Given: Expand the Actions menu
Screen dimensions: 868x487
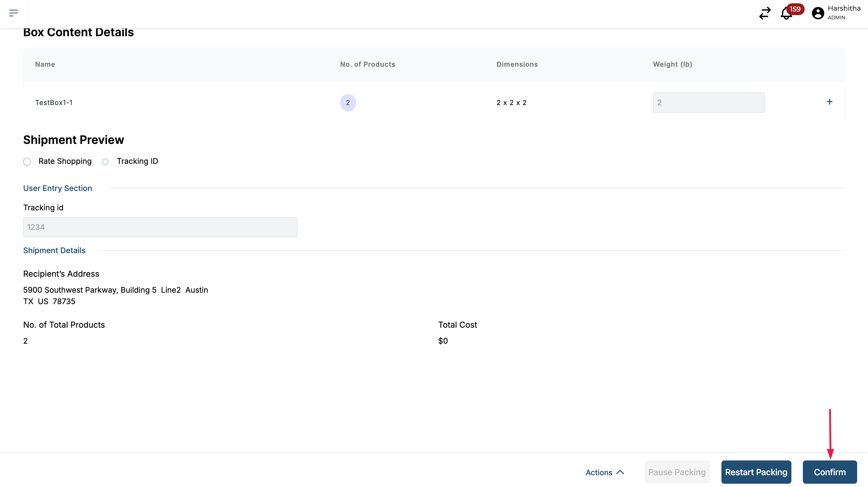Looking at the screenshot, I should coord(599,473).
